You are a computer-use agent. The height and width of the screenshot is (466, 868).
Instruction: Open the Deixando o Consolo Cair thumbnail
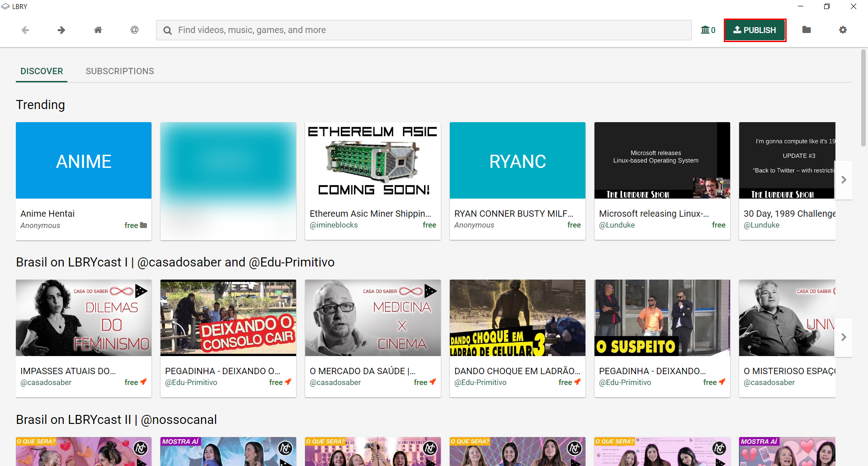[x=228, y=318]
